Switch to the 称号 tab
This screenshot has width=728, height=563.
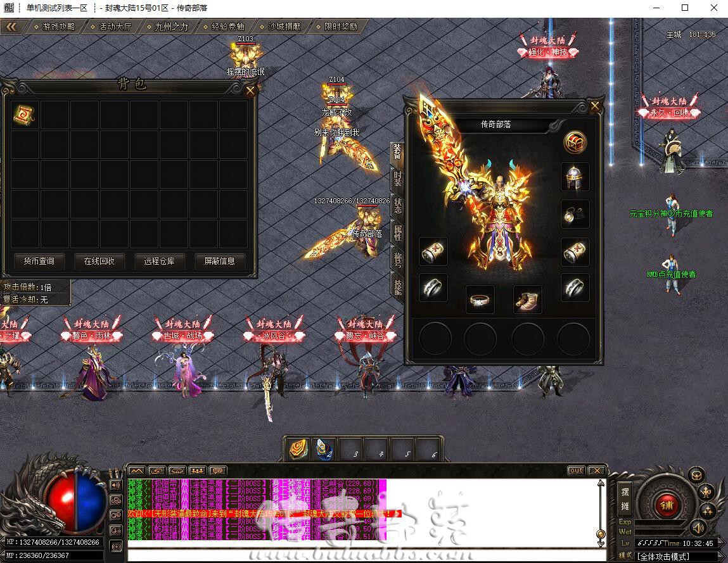click(397, 260)
